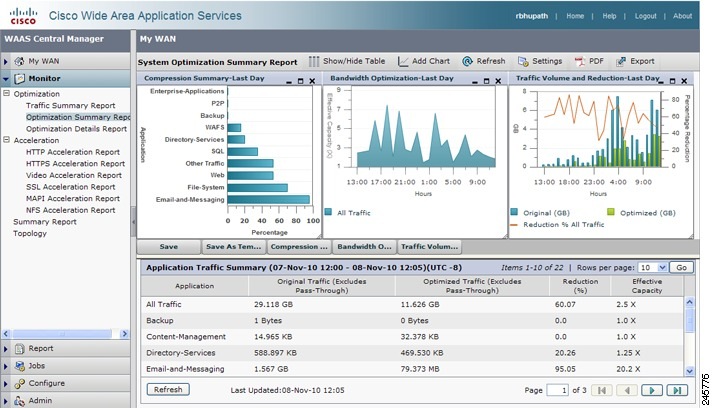Viewport: 712px width, 408px height.
Task: Toggle All Traffic legend in Bandwidth chart
Action: coord(328,212)
